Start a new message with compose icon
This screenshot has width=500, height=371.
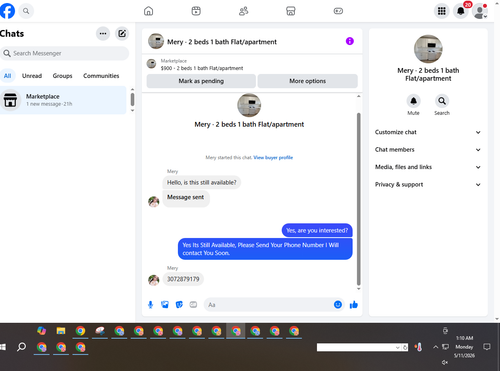point(122,33)
